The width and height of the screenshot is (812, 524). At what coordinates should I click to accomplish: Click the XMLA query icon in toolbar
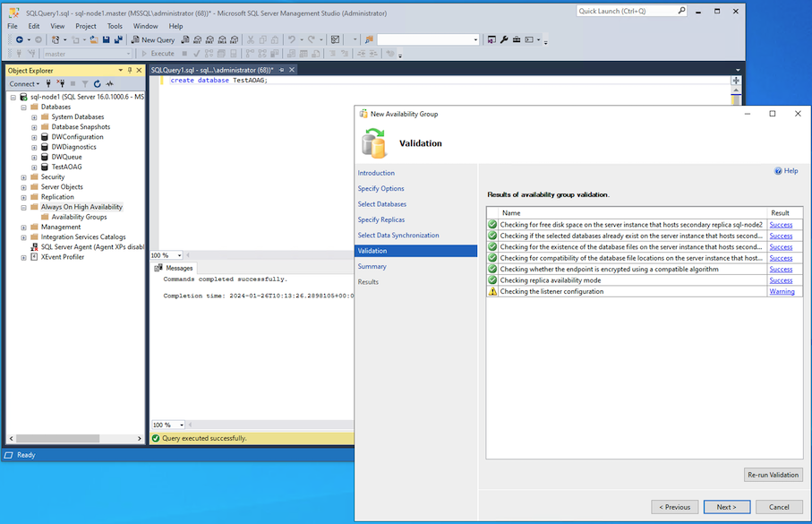click(222, 39)
